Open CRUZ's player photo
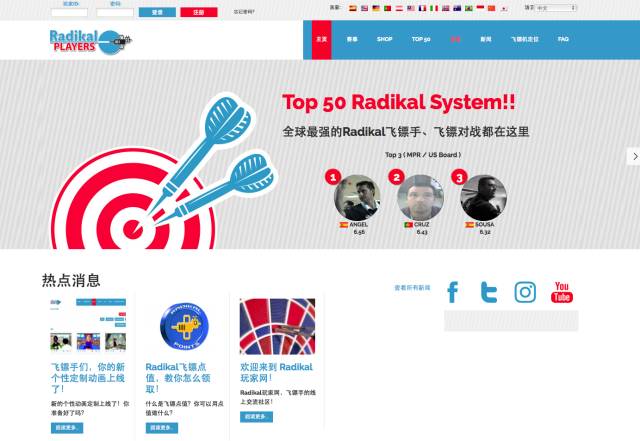640x441 pixels. [x=420, y=198]
